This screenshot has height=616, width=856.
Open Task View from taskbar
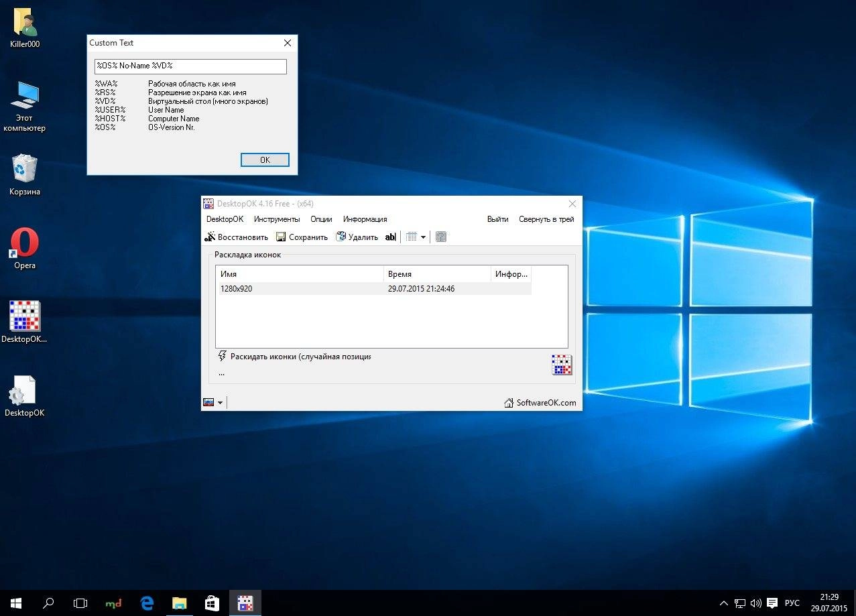80,603
